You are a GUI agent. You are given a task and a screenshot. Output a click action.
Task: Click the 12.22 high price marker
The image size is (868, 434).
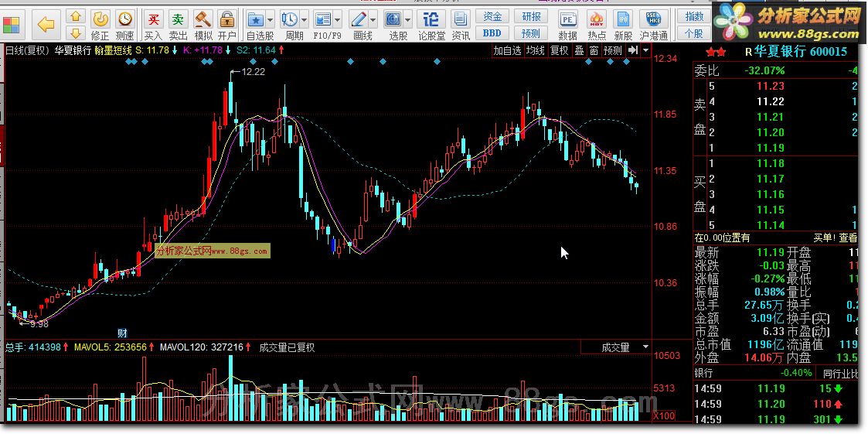248,71
